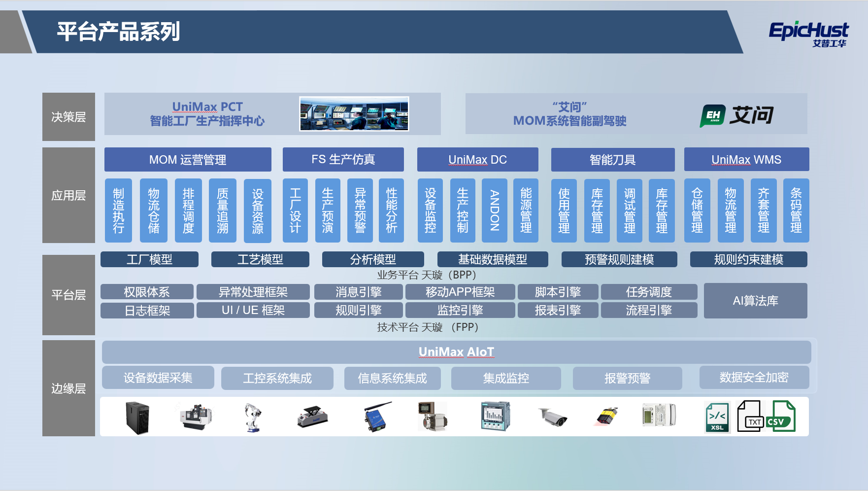
Task: Click the 排程调度 module block
Action: pos(188,210)
